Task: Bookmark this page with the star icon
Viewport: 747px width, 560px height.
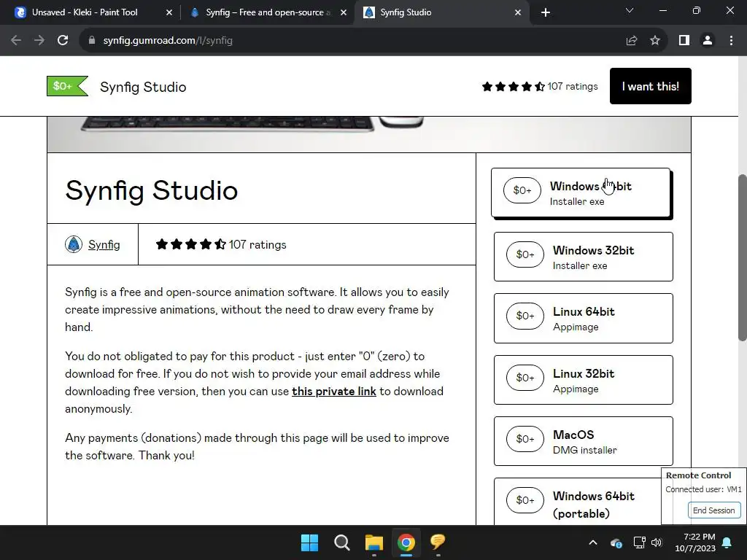Action: [655, 41]
